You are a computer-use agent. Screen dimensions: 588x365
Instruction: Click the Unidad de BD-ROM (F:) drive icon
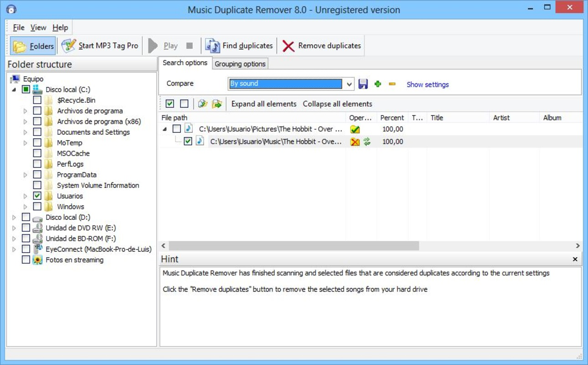tap(37, 239)
